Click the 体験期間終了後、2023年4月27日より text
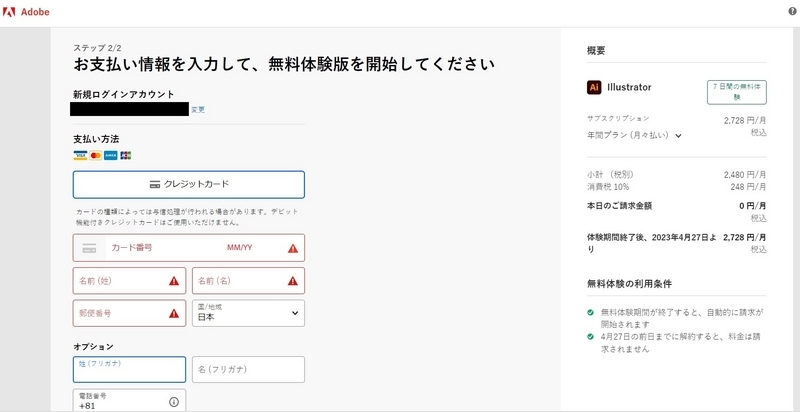The height and width of the screenshot is (412, 800). point(651,243)
